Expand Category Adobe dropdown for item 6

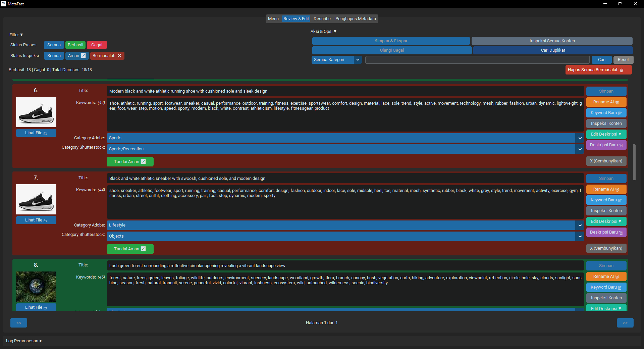[580, 138]
